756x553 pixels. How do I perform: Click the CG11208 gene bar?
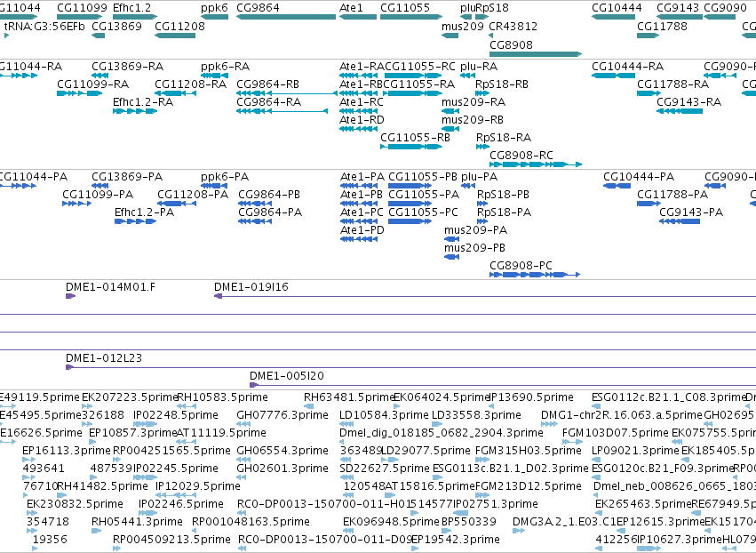tap(175, 36)
